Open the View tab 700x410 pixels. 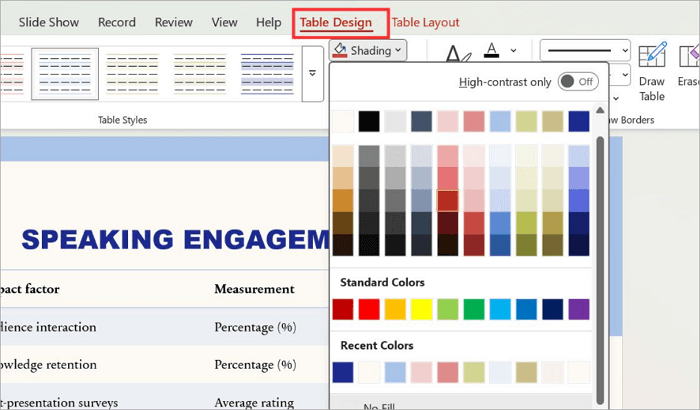tap(225, 22)
